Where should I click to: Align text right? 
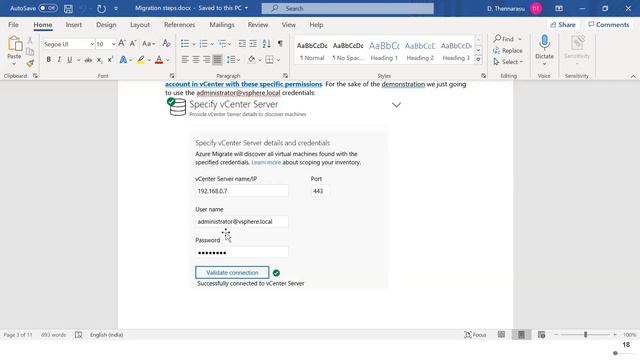coord(207,60)
